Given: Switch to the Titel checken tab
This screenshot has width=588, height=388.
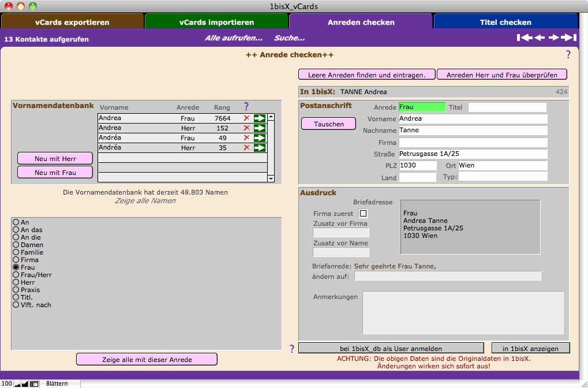Looking at the screenshot, I should [x=505, y=23].
